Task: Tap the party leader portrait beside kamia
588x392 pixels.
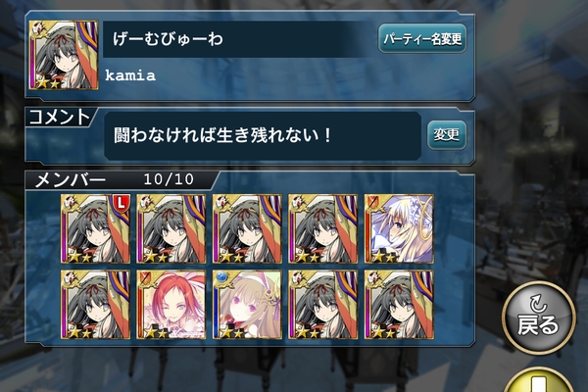Action: (64, 55)
